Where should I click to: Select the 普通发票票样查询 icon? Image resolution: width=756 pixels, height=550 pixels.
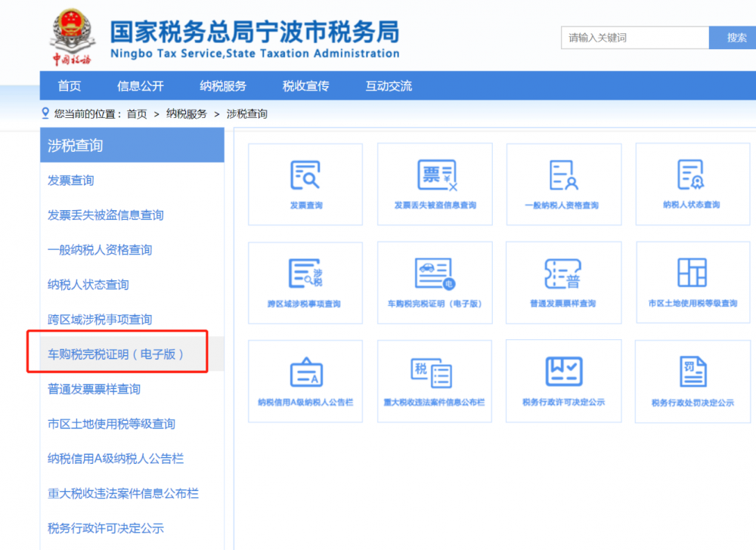coord(563,283)
